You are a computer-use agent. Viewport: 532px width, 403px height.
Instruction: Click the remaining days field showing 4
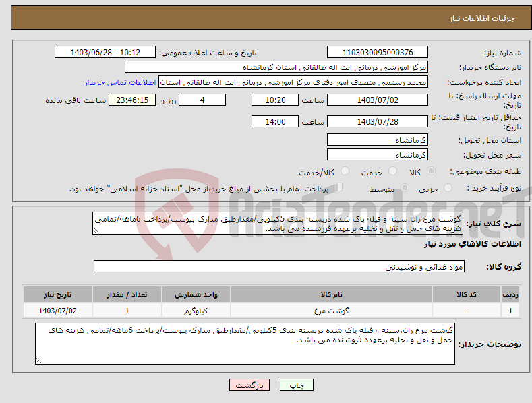[202, 100]
